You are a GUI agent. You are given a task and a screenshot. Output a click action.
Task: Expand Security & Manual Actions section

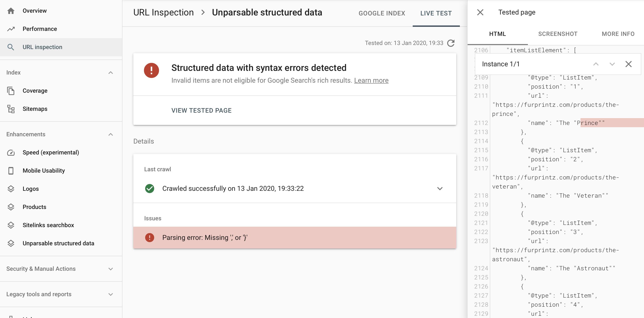pos(111,269)
